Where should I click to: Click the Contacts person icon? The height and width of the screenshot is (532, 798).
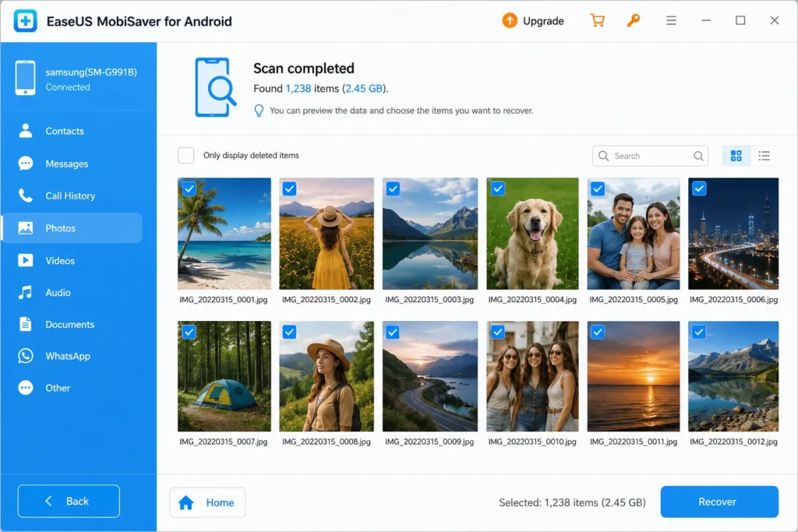[x=26, y=131]
